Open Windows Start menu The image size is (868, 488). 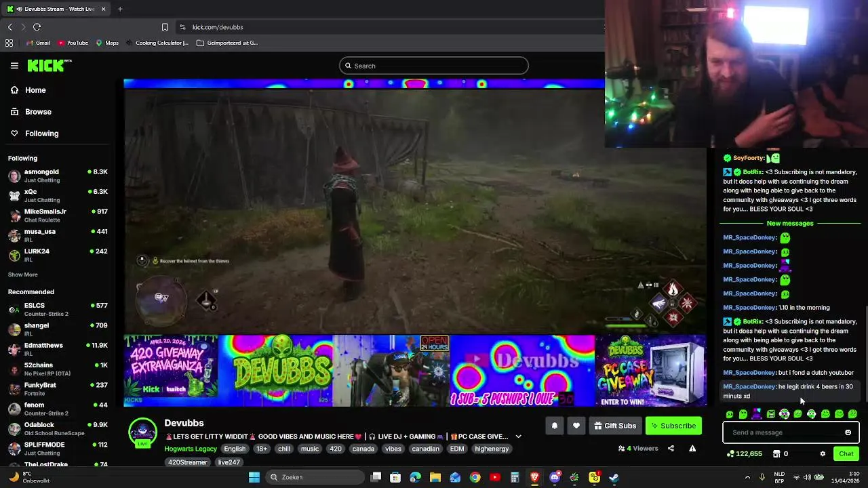click(x=254, y=477)
